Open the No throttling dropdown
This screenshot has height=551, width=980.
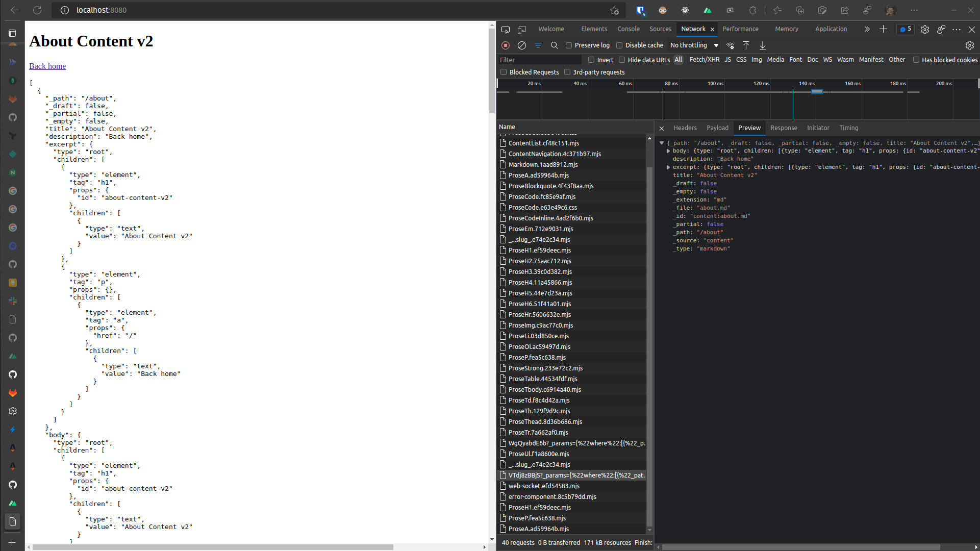tap(693, 45)
